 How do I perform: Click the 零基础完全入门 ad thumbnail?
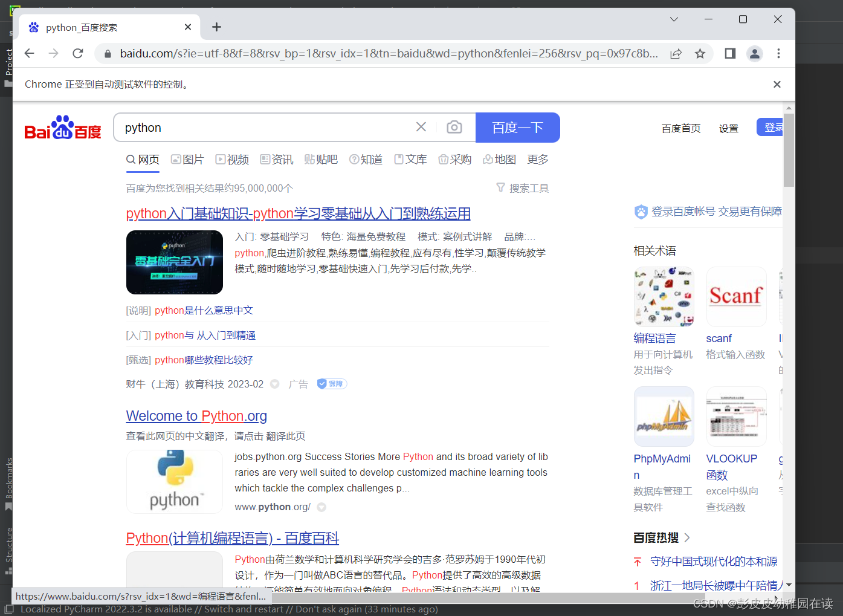click(175, 262)
